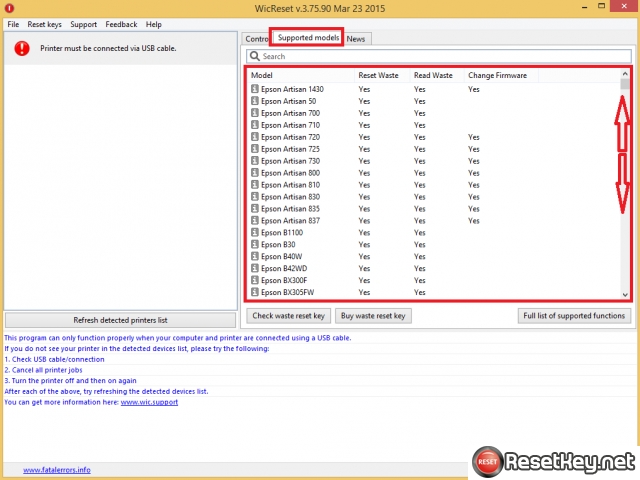The height and width of the screenshot is (480, 640).
Task: Open the Full list of supported functions
Action: (x=575, y=316)
